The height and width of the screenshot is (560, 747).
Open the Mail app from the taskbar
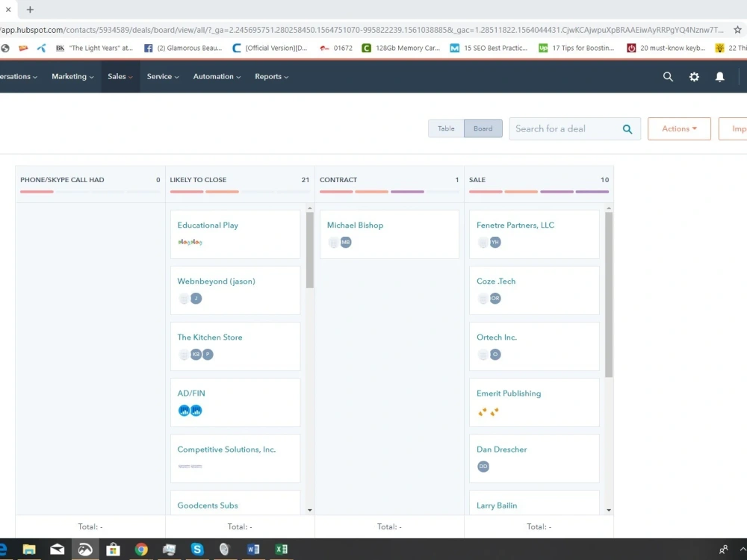tap(58, 550)
